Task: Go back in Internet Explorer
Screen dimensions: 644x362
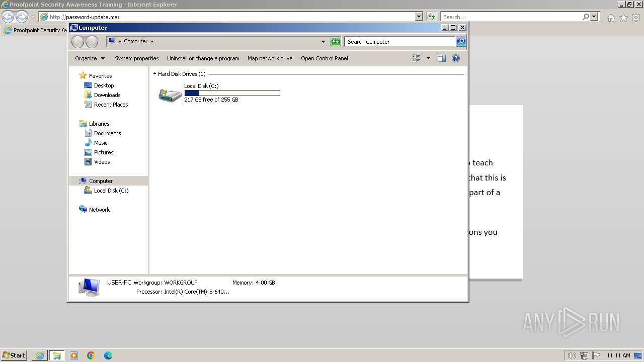Action: [8, 17]
